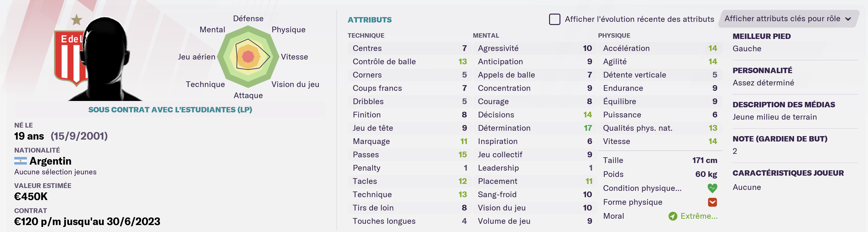Screen dimensions: 868x232
Task: Click the Détermination attribute row
Action: [x=534, y=128]
